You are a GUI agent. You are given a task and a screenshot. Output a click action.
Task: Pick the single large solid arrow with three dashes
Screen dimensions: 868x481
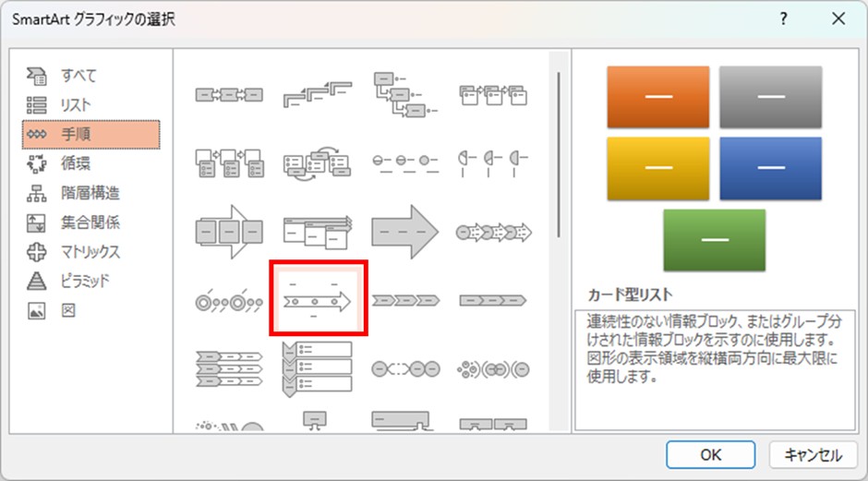pyautogui.click(x=405, y=232)
